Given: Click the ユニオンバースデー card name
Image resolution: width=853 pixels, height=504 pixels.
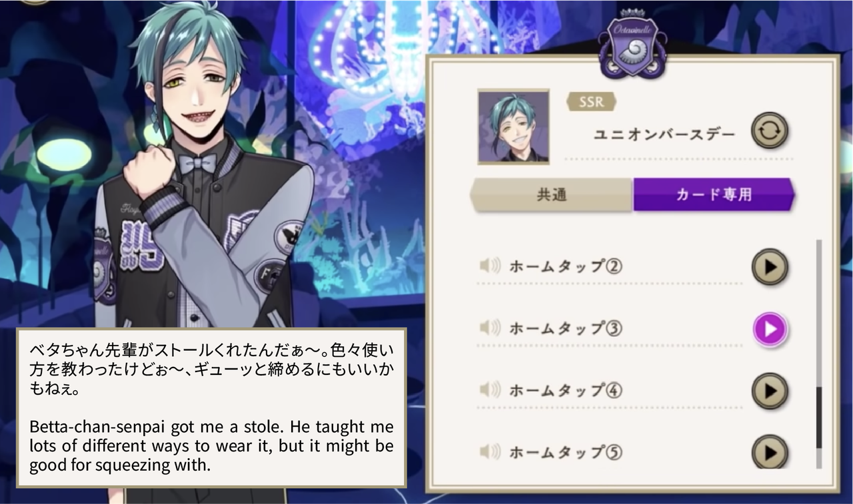Looking at the screenshot, I should pyautogui.click(x=664, y=134).
